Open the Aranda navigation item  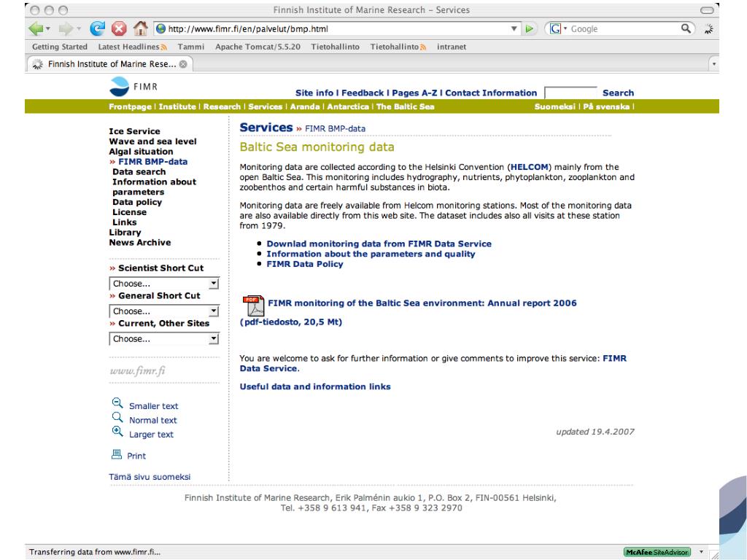coord(305,106)
